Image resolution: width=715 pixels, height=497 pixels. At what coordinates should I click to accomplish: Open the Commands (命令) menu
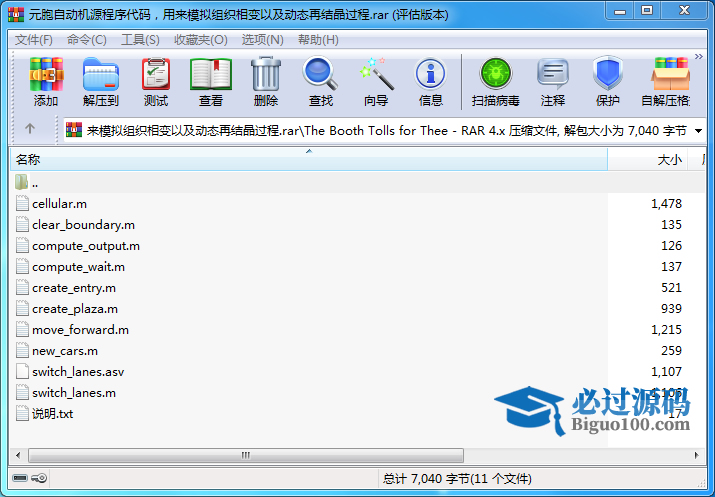tap(87, 40)
